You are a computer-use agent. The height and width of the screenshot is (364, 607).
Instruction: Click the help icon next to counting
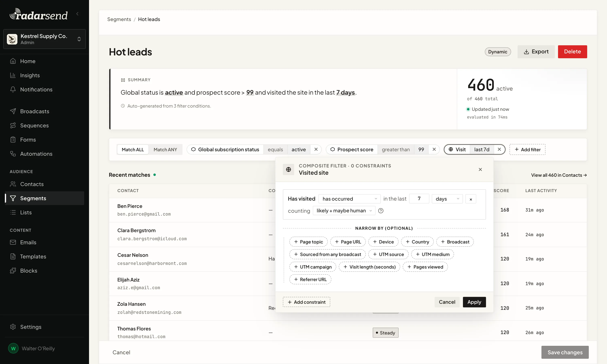point(381,211)
